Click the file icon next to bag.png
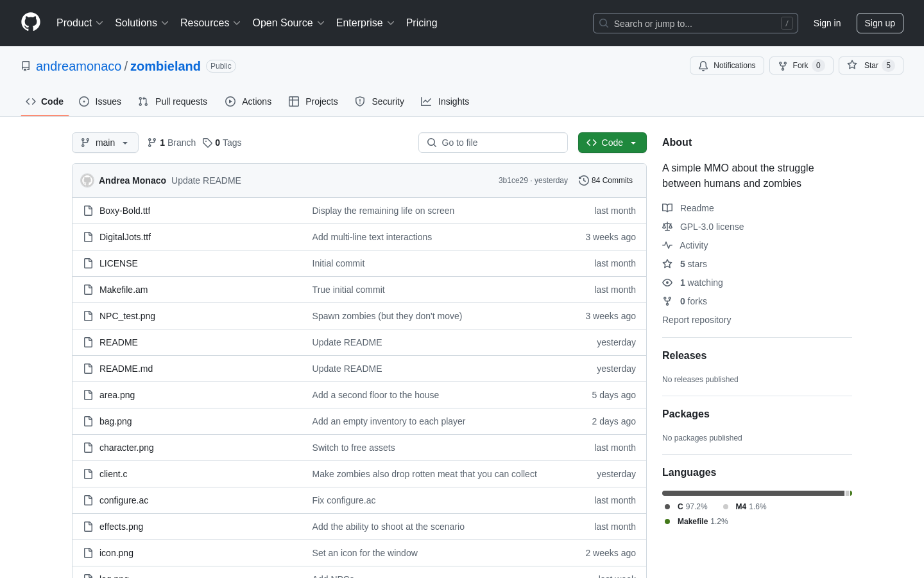The width and height of the screenshot is (924, 578). [x=89, y=421]
